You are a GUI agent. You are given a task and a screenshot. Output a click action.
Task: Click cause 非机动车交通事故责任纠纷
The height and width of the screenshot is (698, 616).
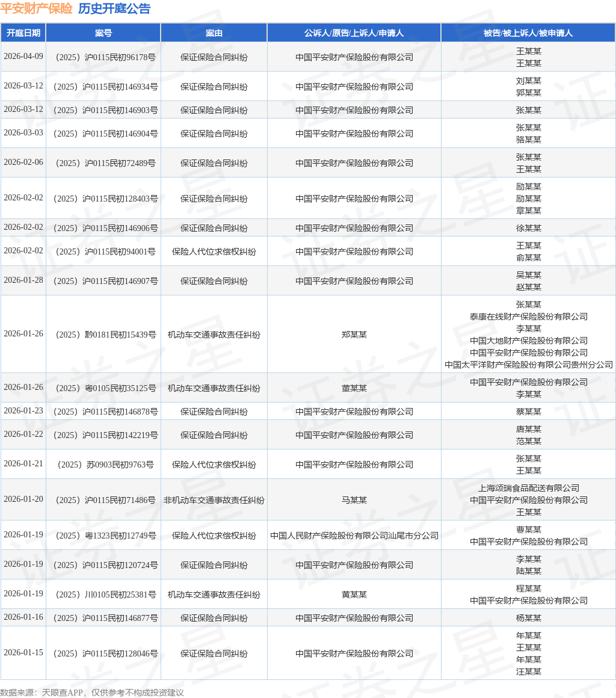pos(214,500)
